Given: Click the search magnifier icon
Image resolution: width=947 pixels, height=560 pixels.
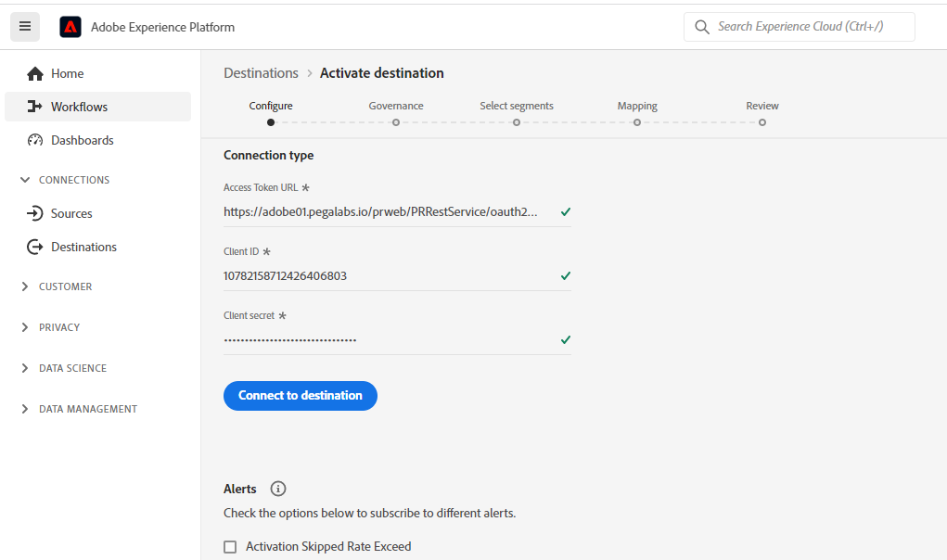Looking at the screenshot, I should coord(702,27).
